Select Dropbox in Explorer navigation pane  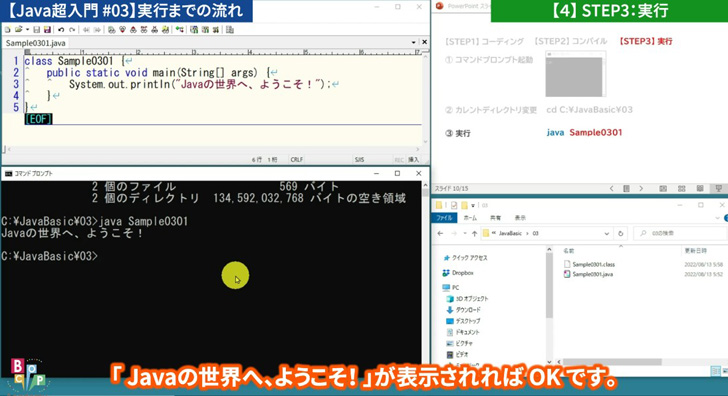[458, 273]
